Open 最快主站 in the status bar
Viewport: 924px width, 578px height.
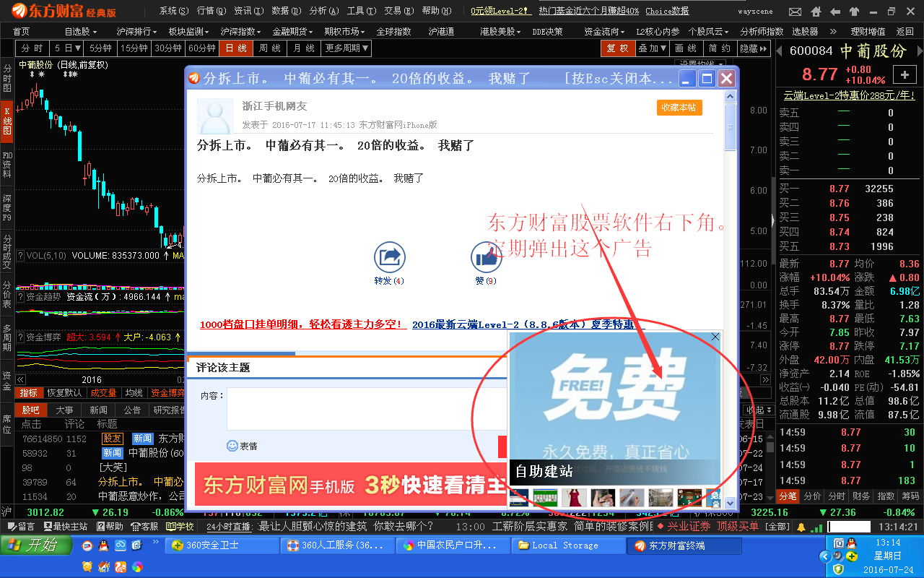coord(66,526)
